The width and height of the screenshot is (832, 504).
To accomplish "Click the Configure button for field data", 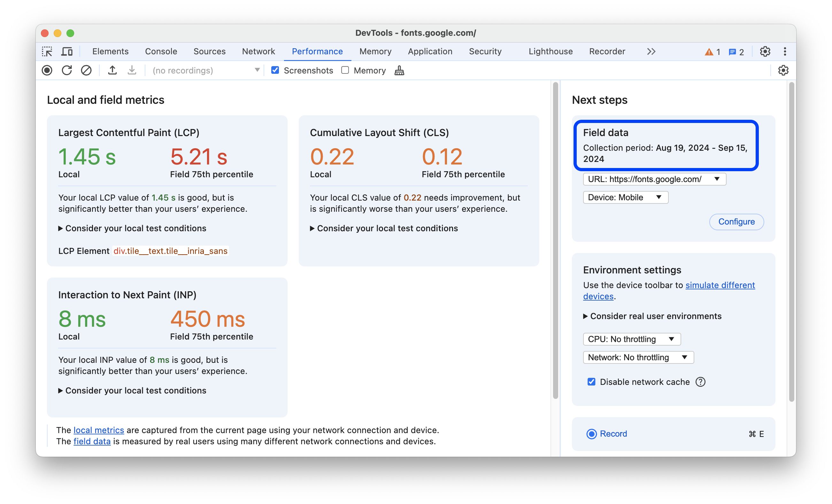I will [736, 221].
